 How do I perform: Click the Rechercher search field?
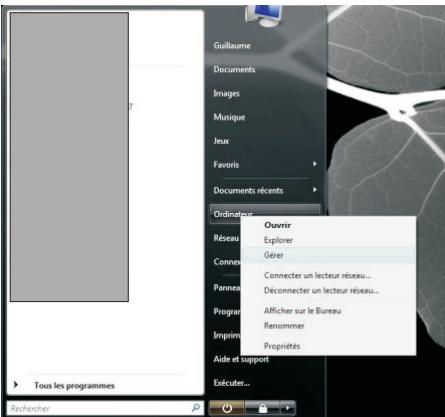point(100,408)
